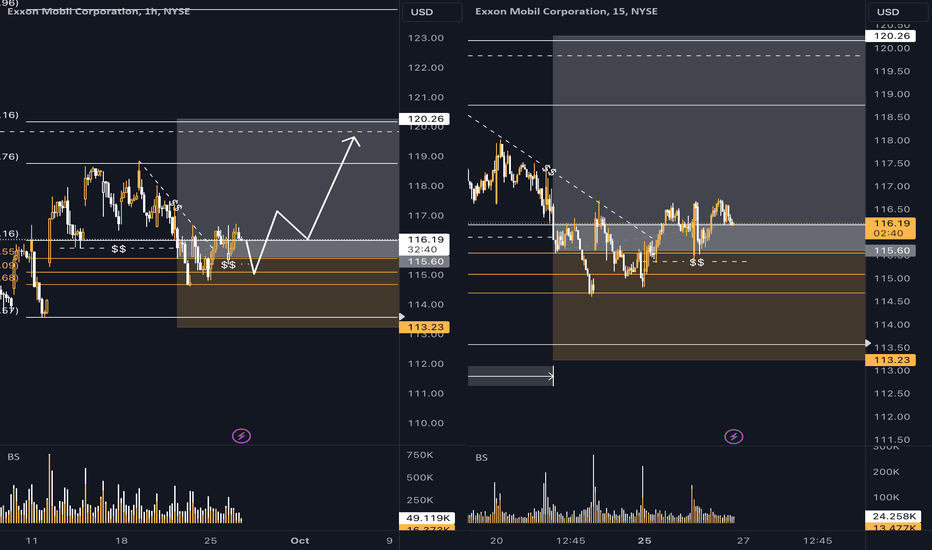Screen dimensions: 932x550
Task: Click the 27 date label on 15-minute time axis
Action: (x=743, y=540)
